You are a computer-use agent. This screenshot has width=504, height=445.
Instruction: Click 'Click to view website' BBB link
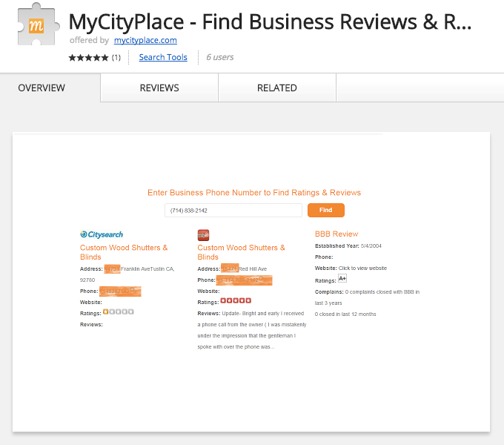[x=362, y=268]
